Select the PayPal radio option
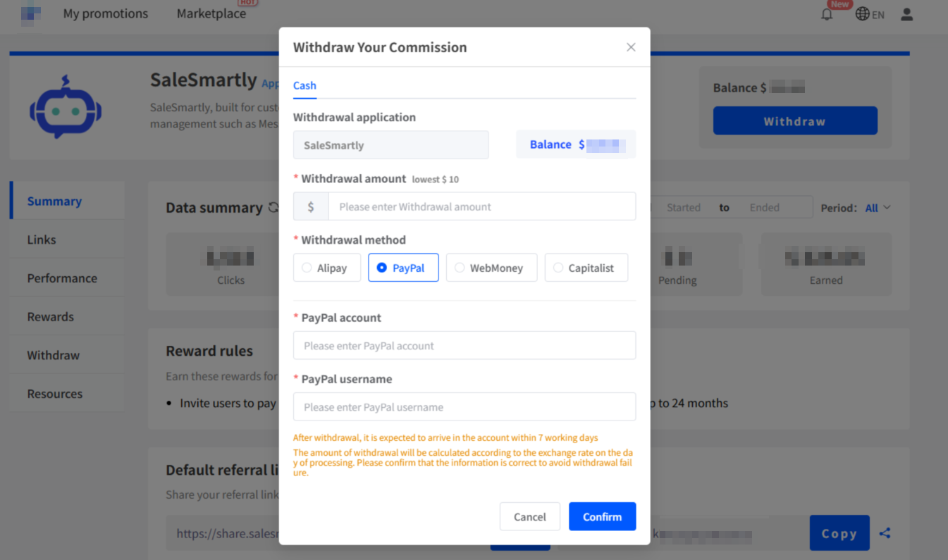The width and height of the screenshot is (948, 560). click(403, 268)
